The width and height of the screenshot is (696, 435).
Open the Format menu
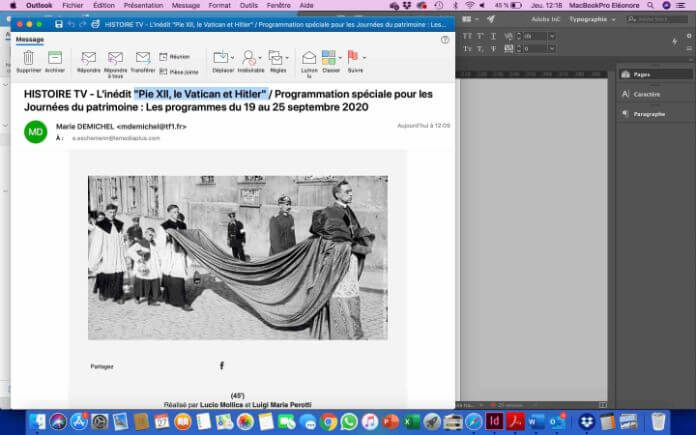[219, 5]
